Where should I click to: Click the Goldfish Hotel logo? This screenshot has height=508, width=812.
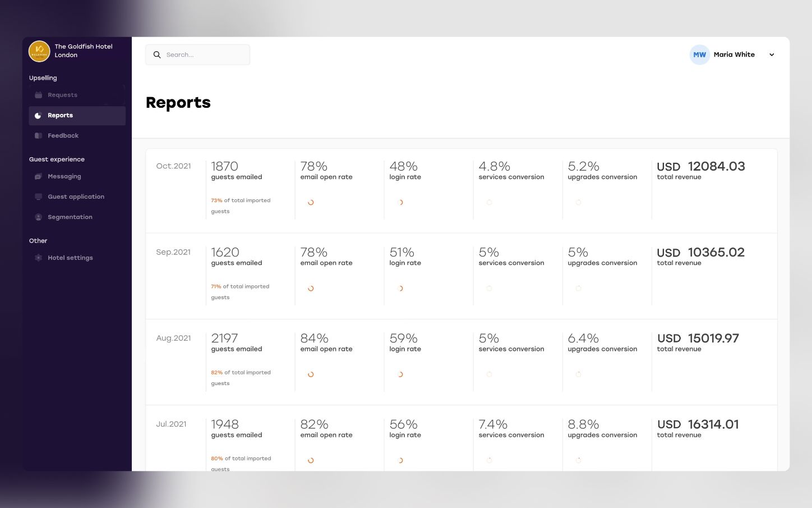point(39,51)
